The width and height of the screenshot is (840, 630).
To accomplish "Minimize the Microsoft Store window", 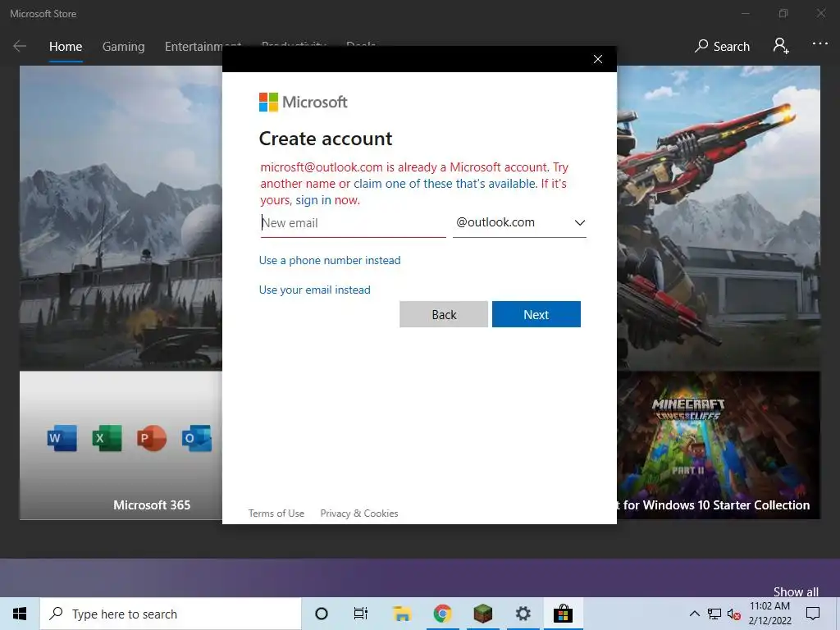I will [746, 13].
